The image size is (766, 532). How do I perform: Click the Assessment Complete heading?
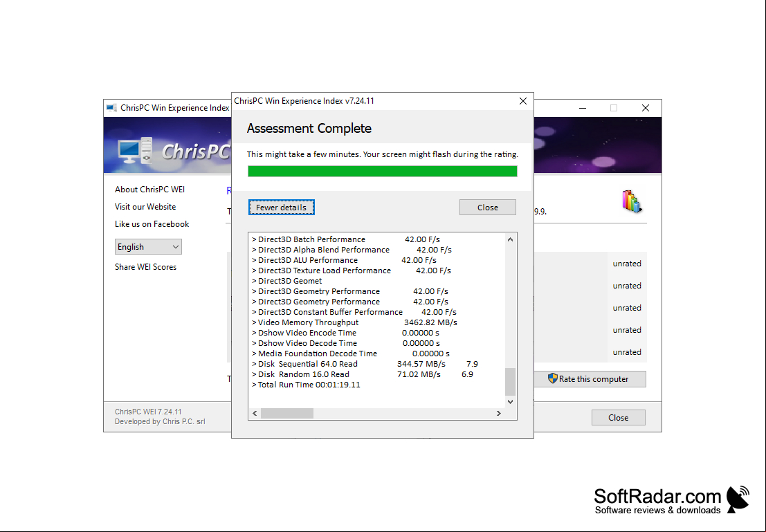pos(309,129)
